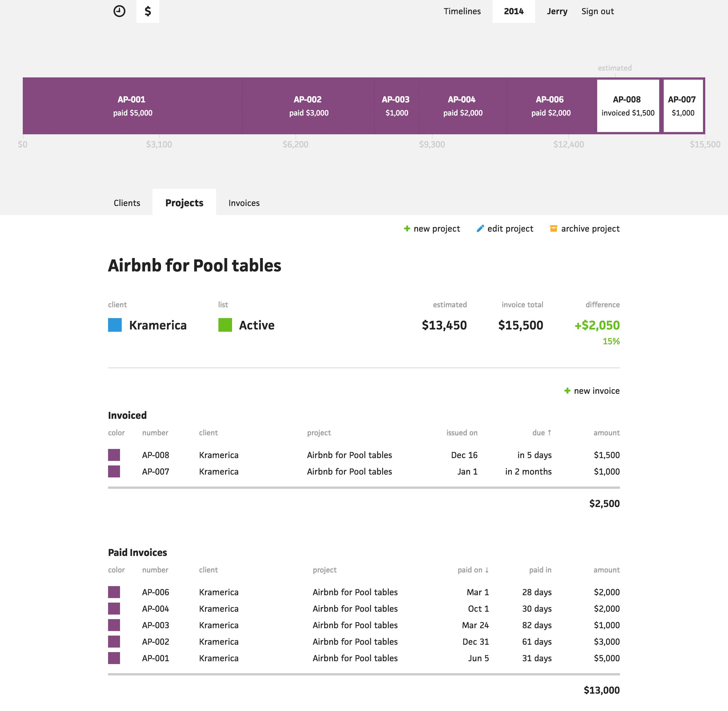Click the edit project link
The image size is (728, 711).
(x=510, y=228)
